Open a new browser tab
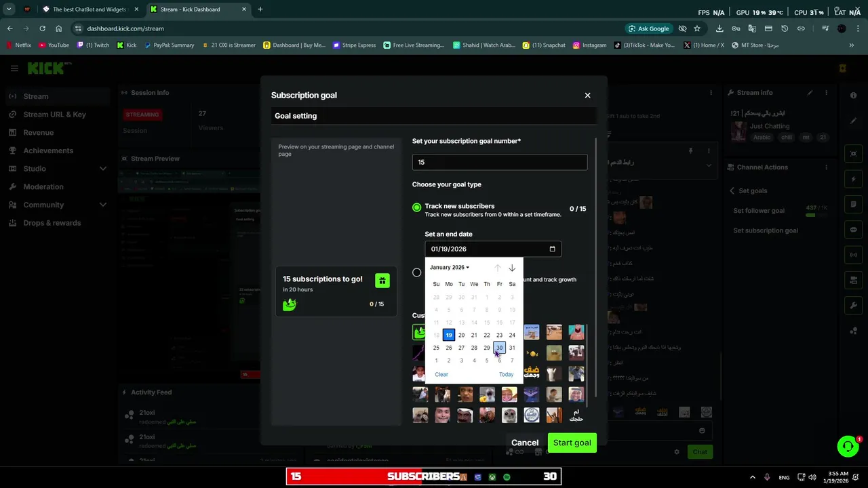868x488 pixels. point(260,9)
